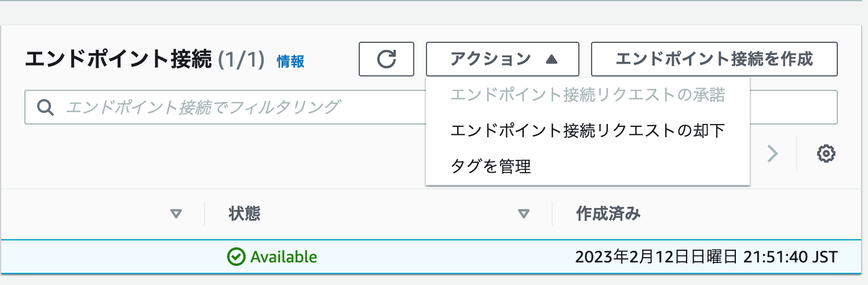Image resolution: width=868 pixels, height=285 pixels.
Task: Sort using the triangle left of 作成済み
Action: (x=524, y=214)
